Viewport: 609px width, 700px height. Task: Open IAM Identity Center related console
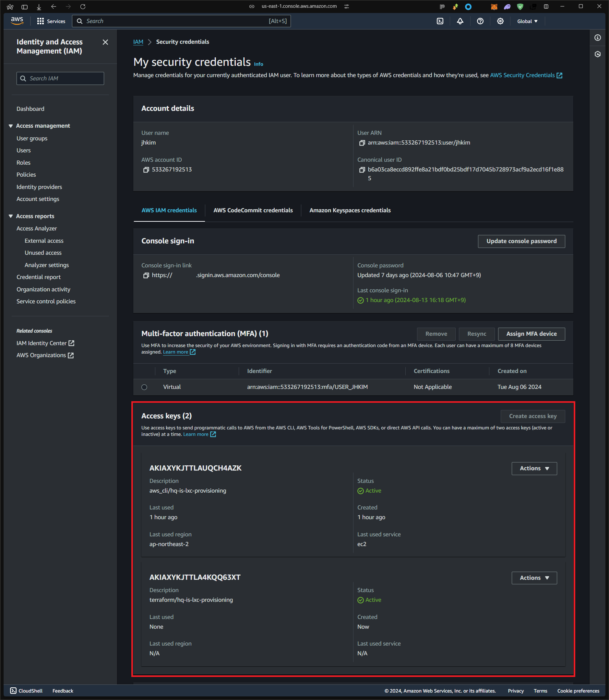click(x=45, y=343)
